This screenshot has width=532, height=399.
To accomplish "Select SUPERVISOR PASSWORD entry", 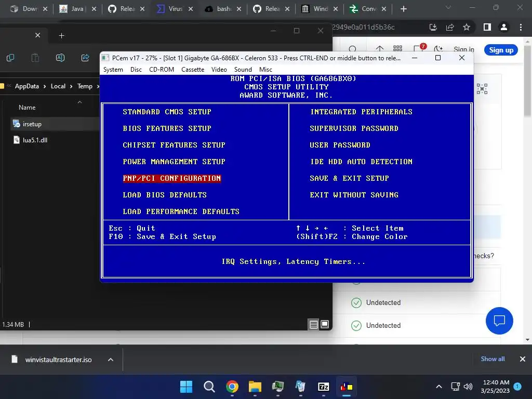I will (354, 128).
